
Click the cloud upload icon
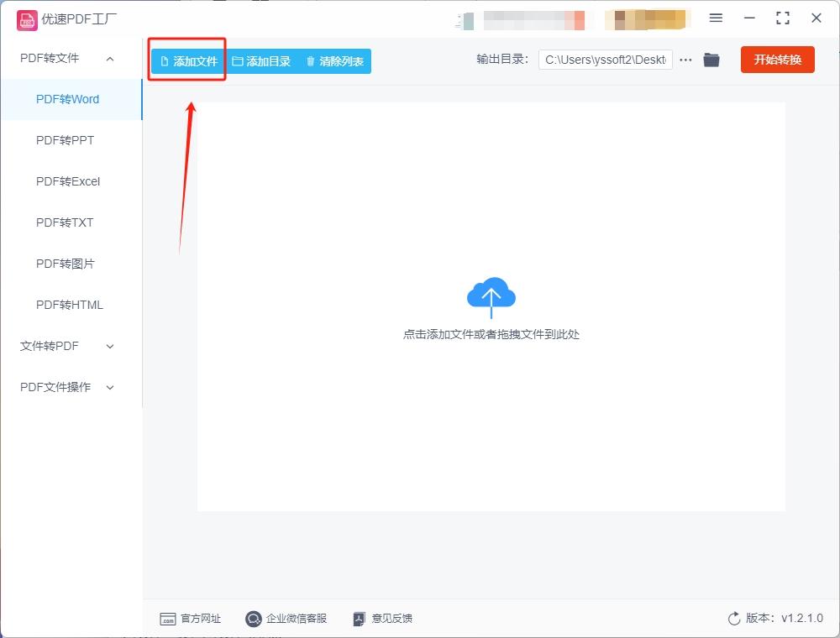click(x=491, y=297)
